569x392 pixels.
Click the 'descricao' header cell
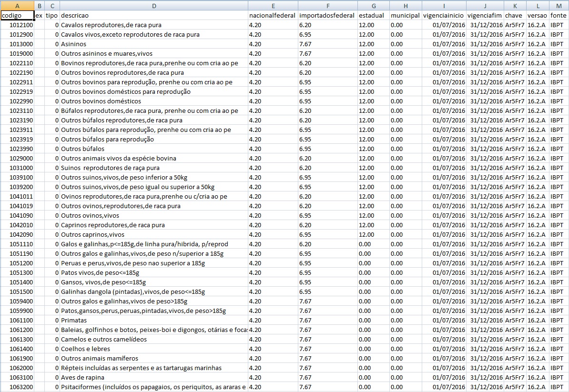coord(153,15)
